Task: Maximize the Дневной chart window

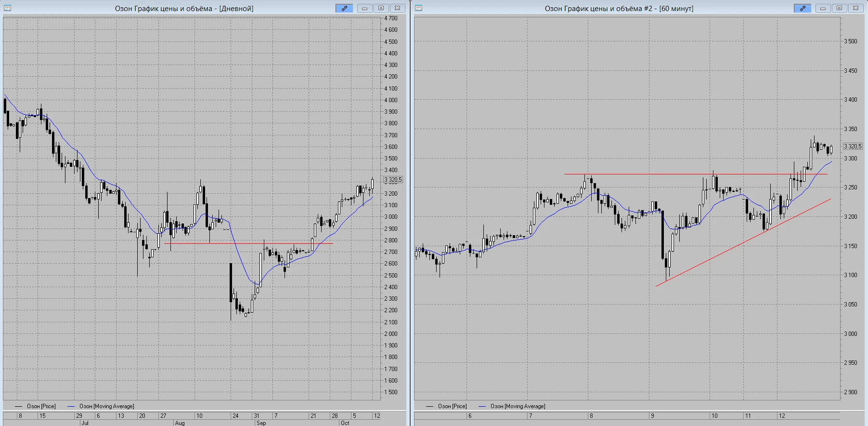Action: point(381,8)
